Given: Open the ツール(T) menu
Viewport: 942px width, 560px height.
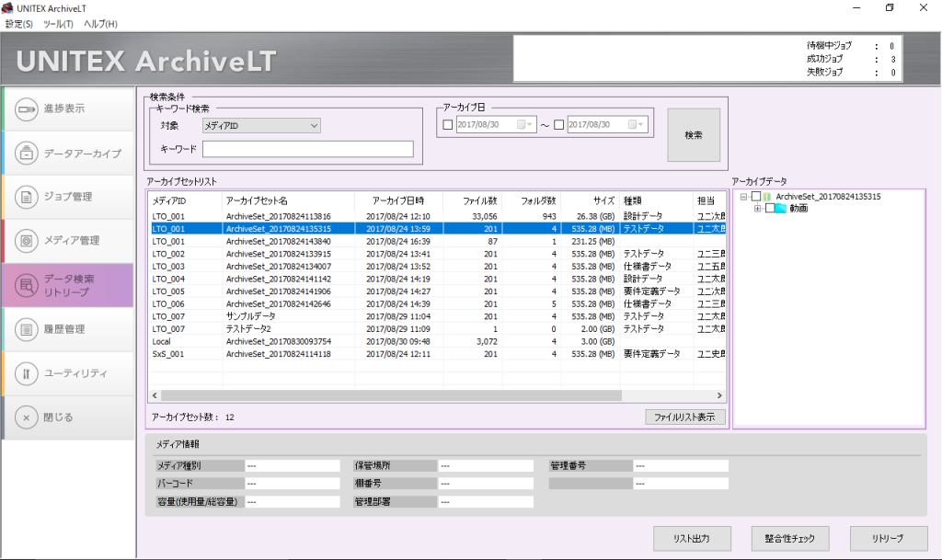Looking at the screenshot, I should pos(58,24).
